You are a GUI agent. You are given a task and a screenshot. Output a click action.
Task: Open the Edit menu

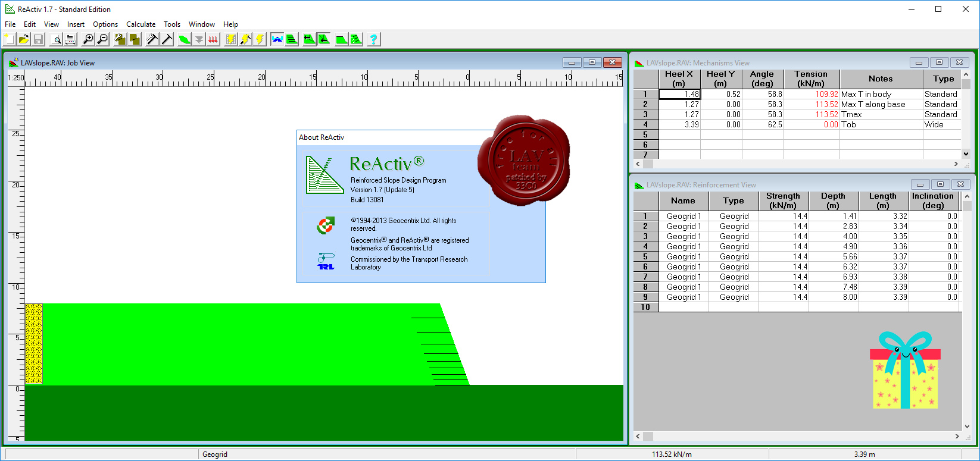[x=30, y=24]
